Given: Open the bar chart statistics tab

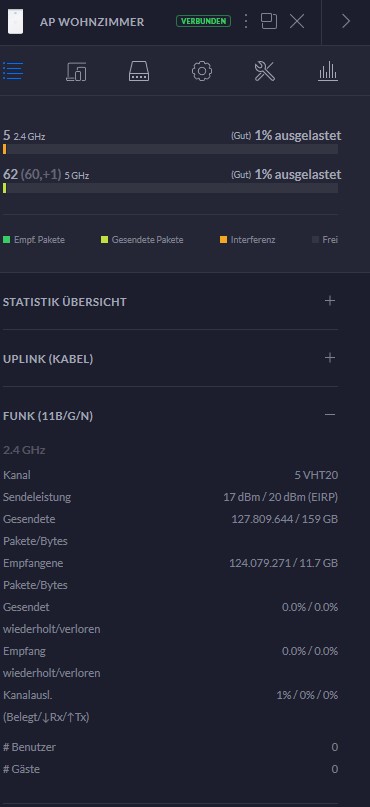Looking at the screenshot, I should pyautogui.click(x=328, y=71).
